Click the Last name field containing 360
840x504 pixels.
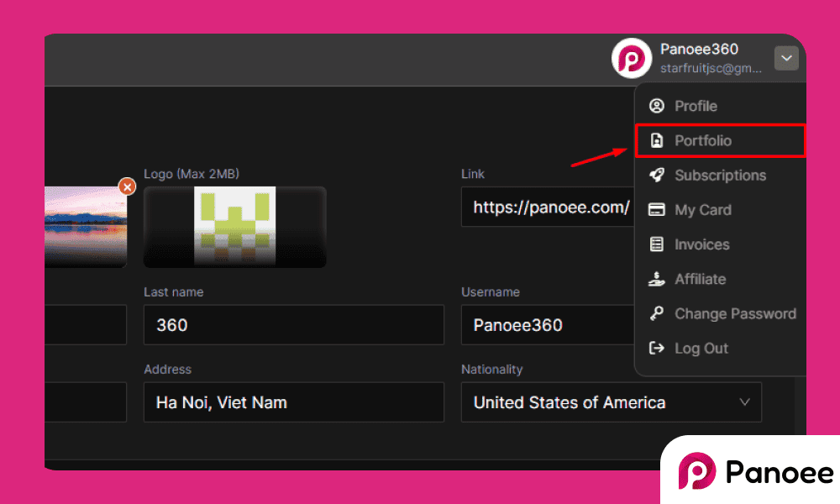click(293, 325)
